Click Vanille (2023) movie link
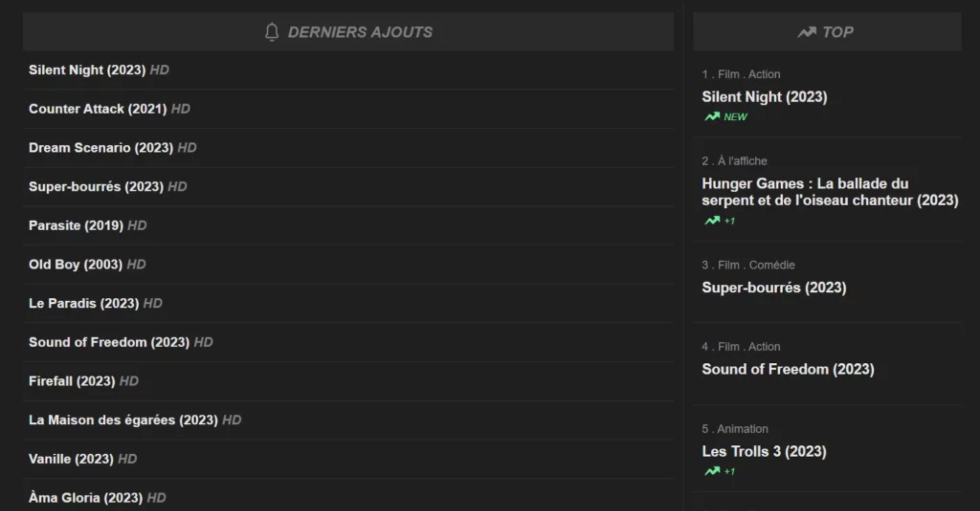 click(71, 459)
